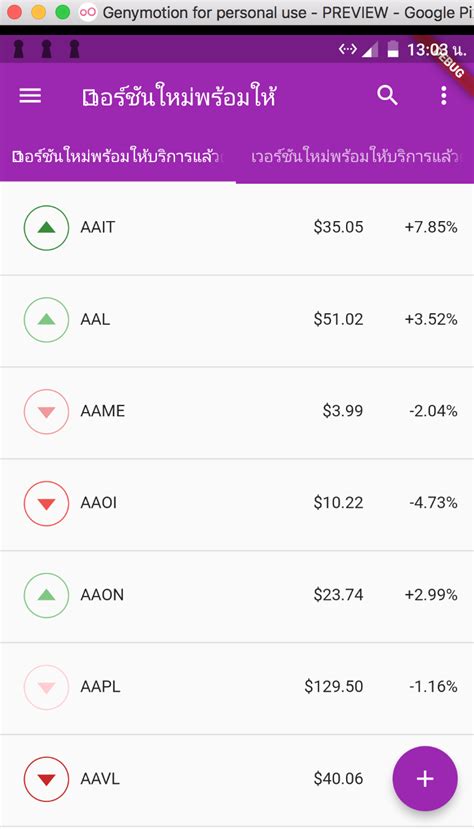Tap AAIT green up-arrow circle icon
The image size is (474, 829).
[x=47, y=227]
